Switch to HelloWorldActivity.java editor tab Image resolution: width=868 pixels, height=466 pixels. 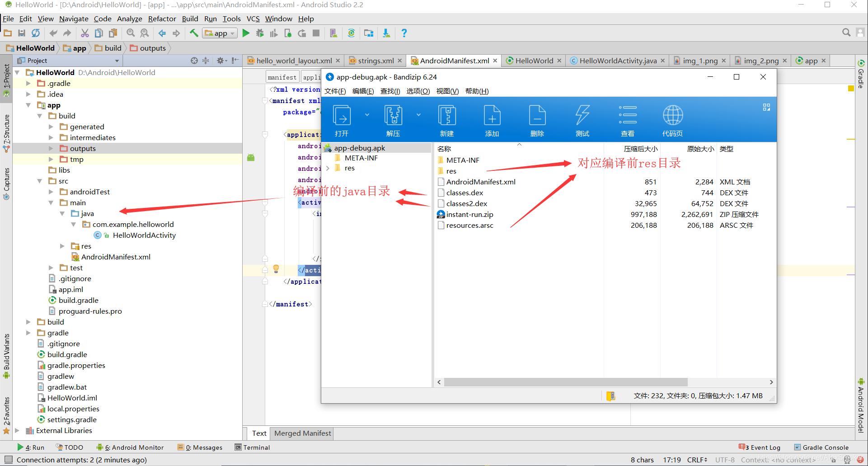[618, 61]
